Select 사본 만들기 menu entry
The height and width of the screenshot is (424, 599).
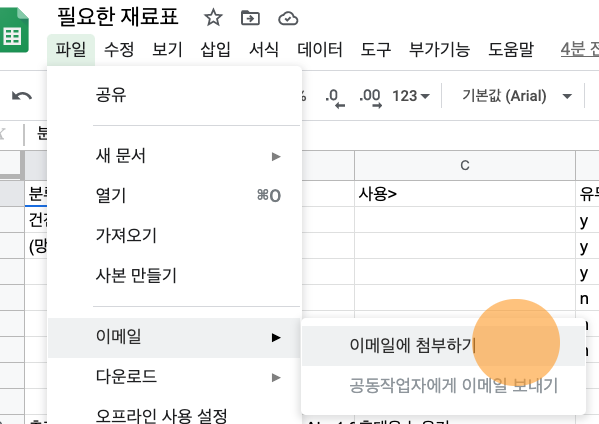coord(175,275)
